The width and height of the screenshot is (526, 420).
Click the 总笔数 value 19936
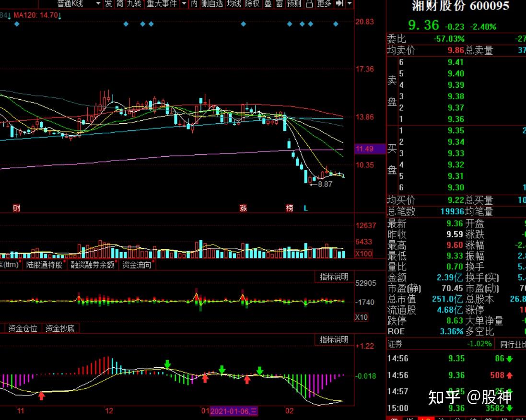click(452, 211)
